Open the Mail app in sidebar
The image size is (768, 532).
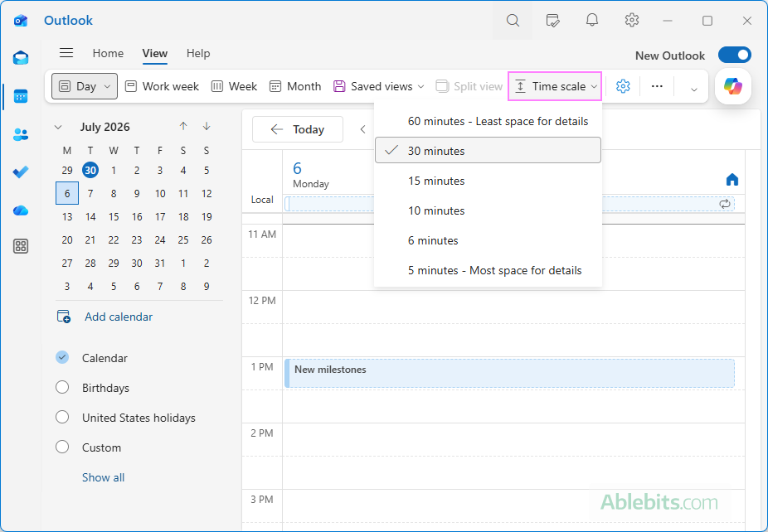pos(21,58)
